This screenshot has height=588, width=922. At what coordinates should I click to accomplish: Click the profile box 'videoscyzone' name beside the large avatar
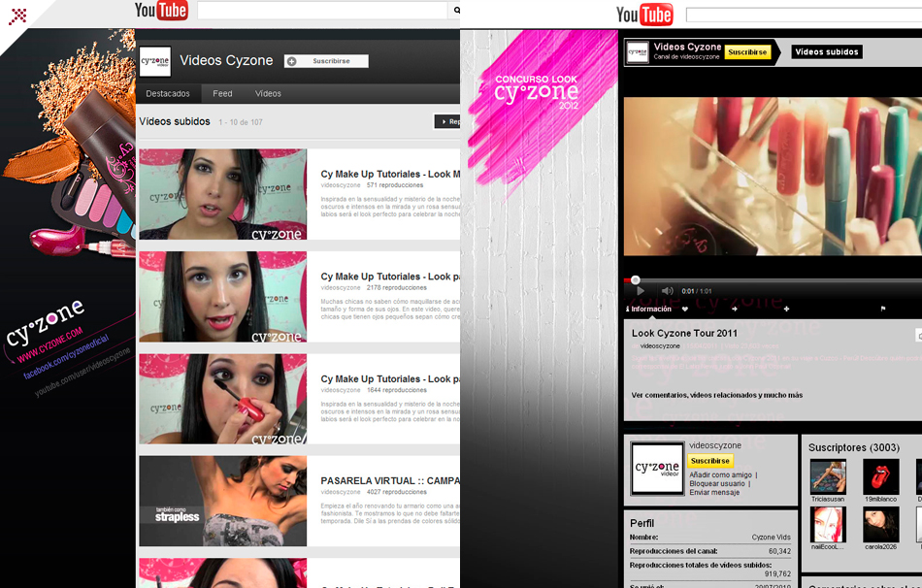[x=715, y=445]
